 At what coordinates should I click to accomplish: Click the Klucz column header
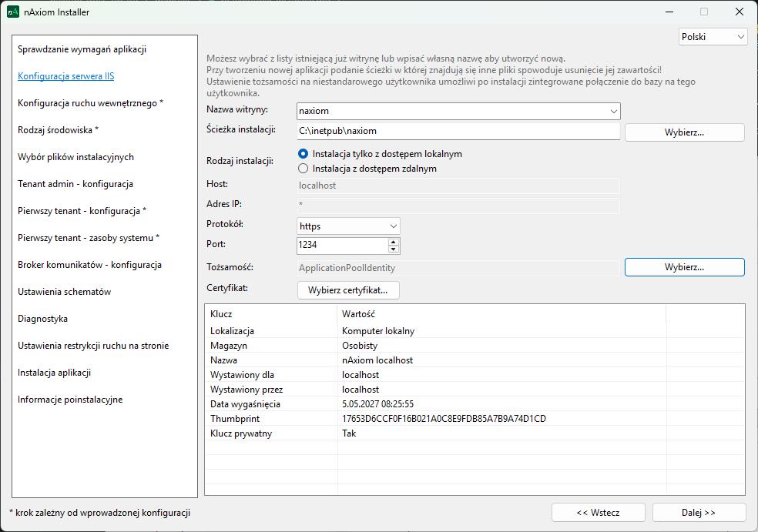[x=270, y=314]
